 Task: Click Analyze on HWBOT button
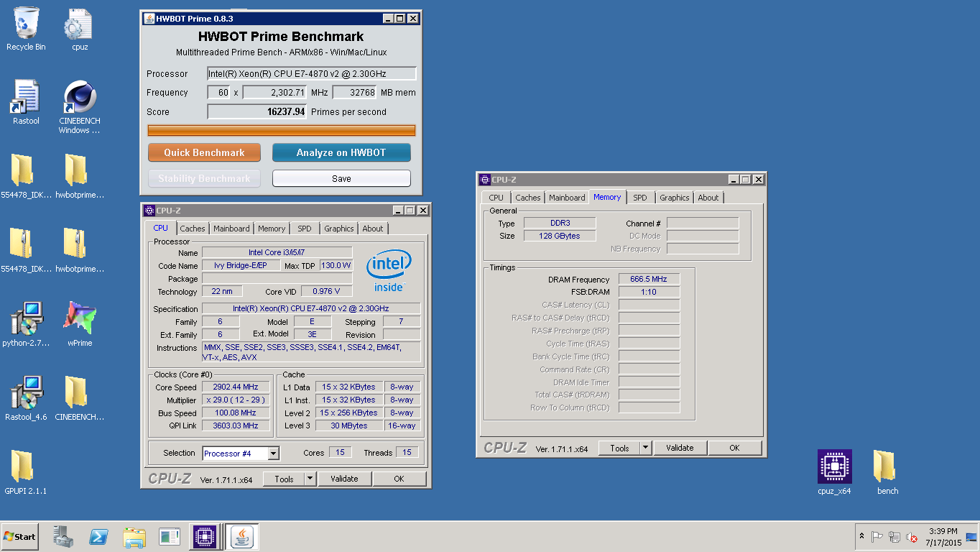(341, 152)
